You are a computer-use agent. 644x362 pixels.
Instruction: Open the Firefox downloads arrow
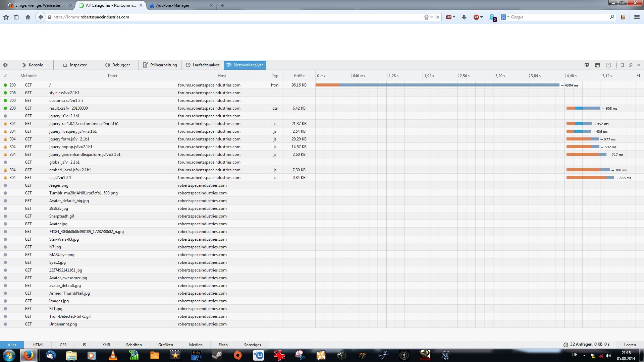coord(464,17)
